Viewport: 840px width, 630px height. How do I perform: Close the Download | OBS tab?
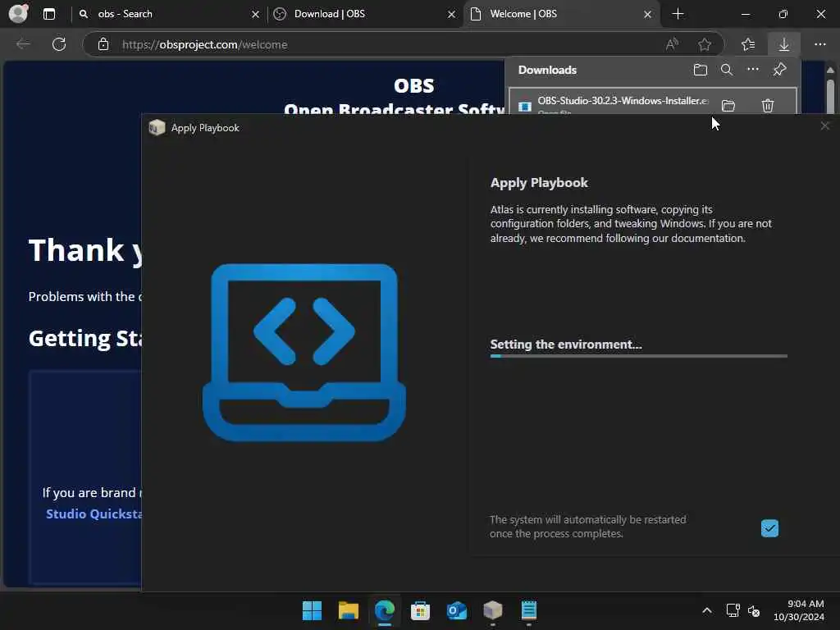[x=451, y=15]
